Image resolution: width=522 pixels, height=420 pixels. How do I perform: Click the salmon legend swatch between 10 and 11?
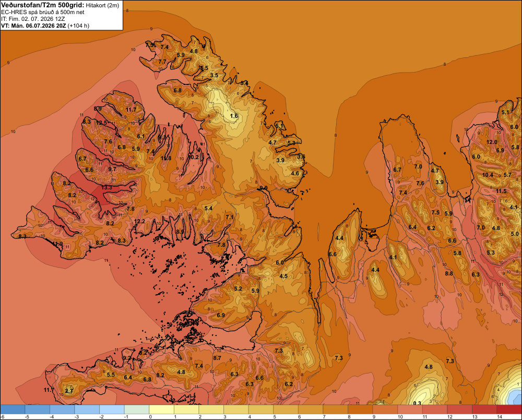(410, 410)
